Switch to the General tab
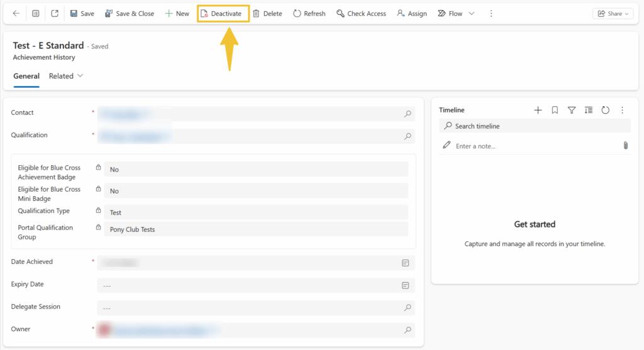 click(26, 76)
